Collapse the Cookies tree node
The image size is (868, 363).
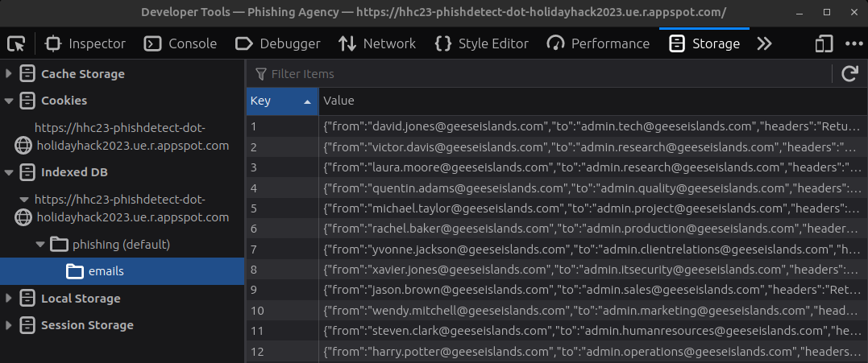(9, 101)
